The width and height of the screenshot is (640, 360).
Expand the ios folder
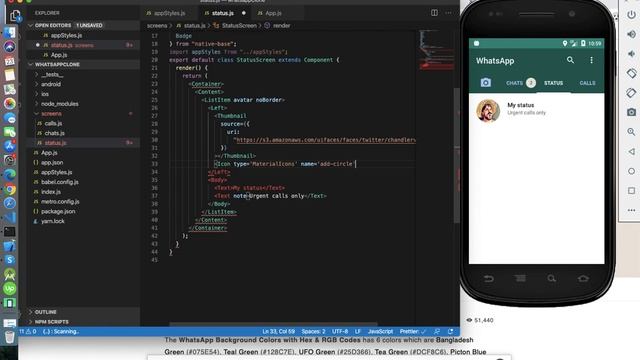pyautogui.click(x=44, y=94)
